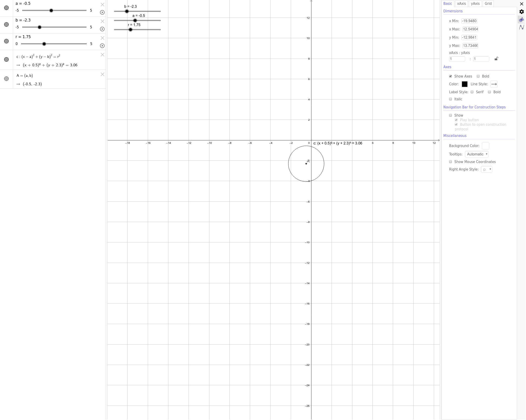
Task: Switch to the Grid tab
Action: [x=488, y=3]
